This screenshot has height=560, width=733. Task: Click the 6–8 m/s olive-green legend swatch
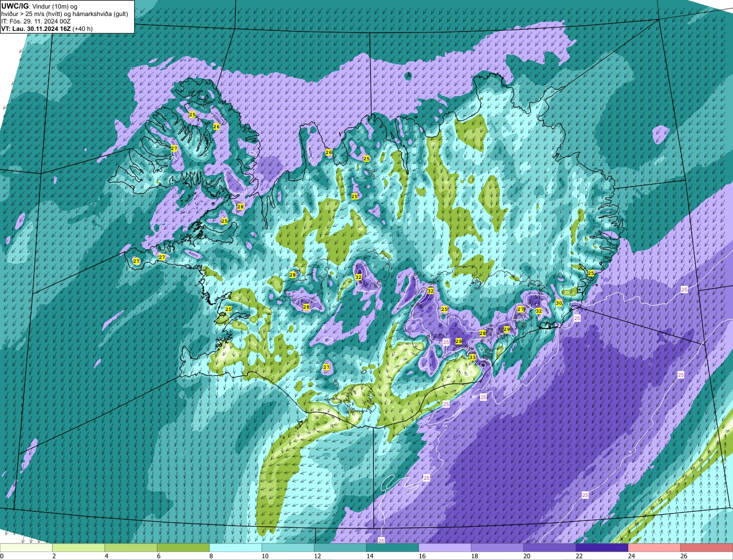[x=183, y=548]
